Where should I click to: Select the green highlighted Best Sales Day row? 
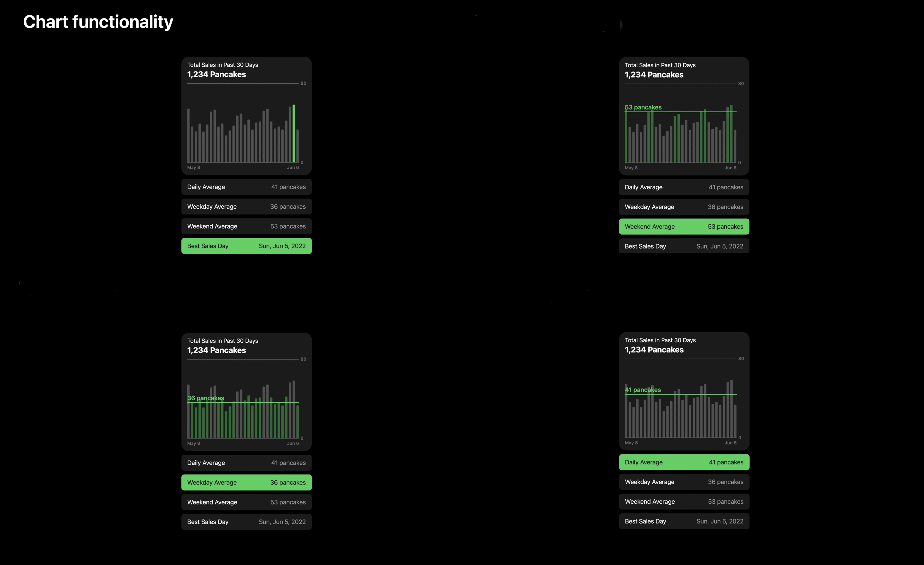click(246, 246)
